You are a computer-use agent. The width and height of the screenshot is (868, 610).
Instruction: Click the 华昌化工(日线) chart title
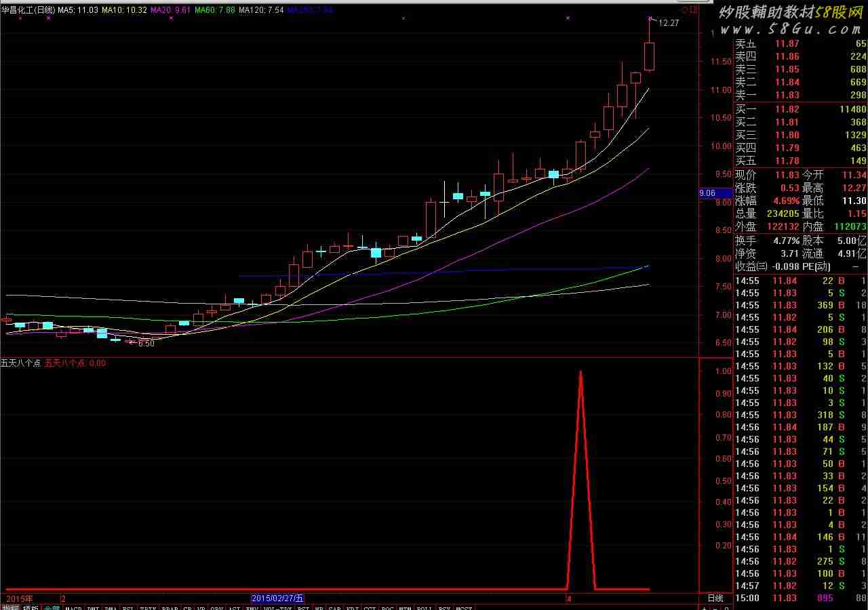coord(28,10)
